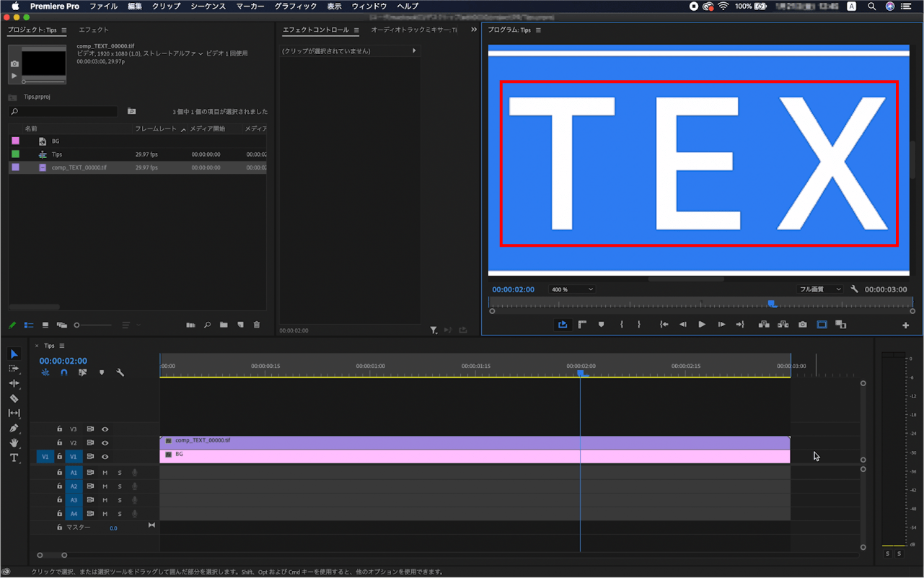Screen dimensions: 924x578
Task: Open the グラフィック menu
Action: tap(296, 6)
